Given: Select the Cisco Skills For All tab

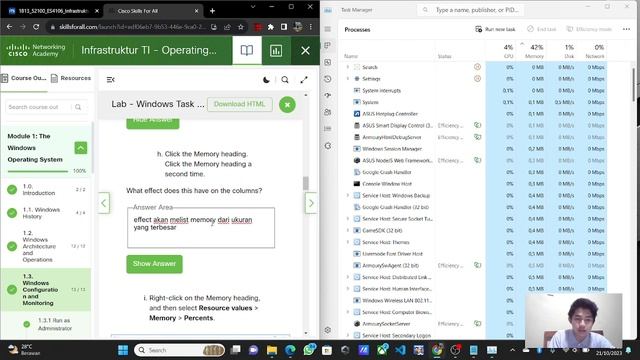Looking at the screenshot, I should (x=152, y=11).
